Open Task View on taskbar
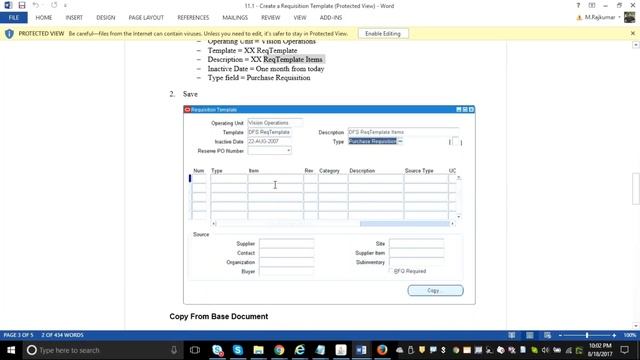The width and height of the screenshot is (640, 360). (195, 350)
